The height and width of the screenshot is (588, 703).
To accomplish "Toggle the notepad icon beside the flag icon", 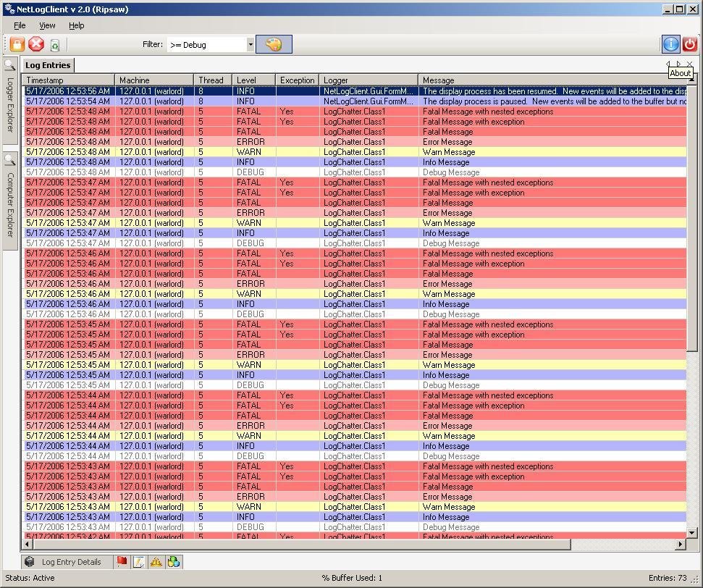I will tap(139, 561).
